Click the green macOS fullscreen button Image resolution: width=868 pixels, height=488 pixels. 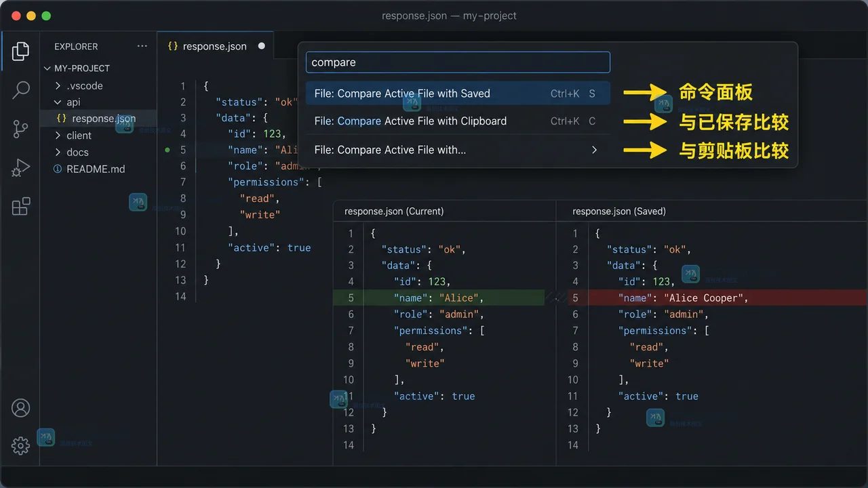[x=46, y=16]
